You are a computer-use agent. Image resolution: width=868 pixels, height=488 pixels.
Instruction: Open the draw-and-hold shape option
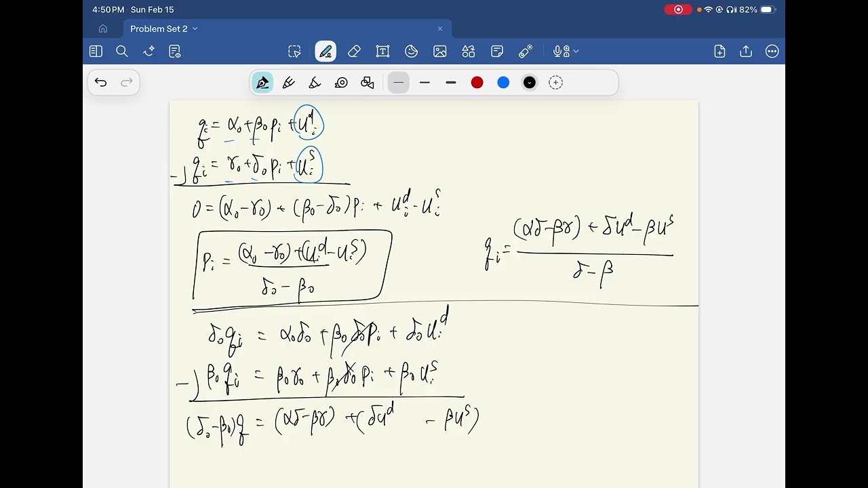[x=368, y=83]
